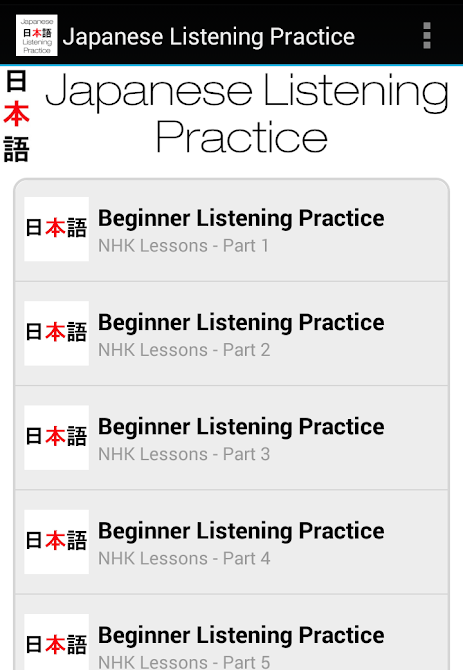This screenshot has height=670, width=463.
Task: Tap the 日本語 icon beside Part 3
Action: coord(56,438)
